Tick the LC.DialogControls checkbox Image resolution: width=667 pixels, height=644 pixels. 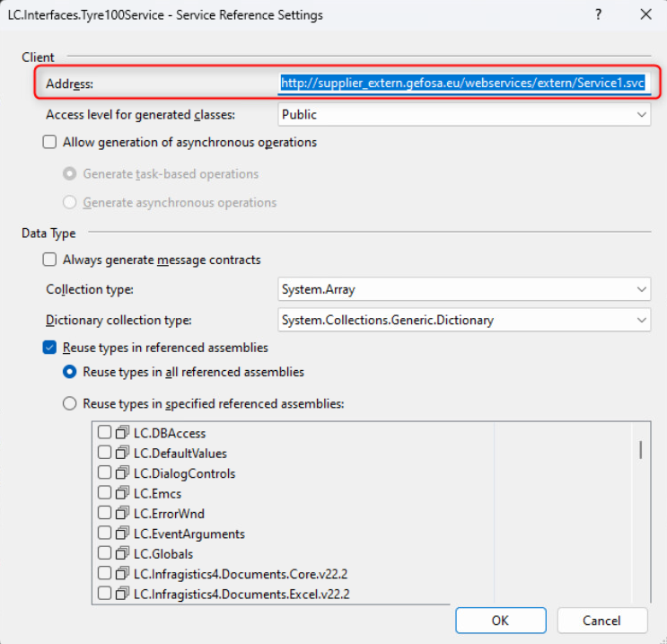[x=104, y=473]
